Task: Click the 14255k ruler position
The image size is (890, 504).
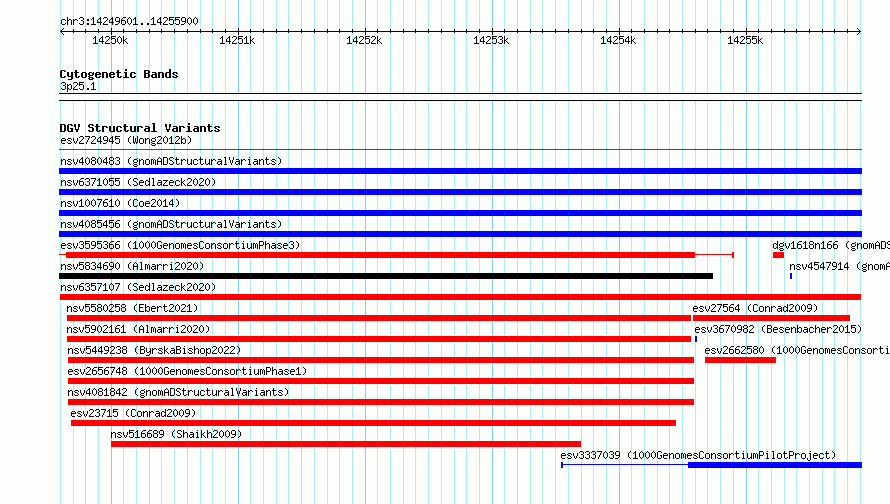Action: 745,40
